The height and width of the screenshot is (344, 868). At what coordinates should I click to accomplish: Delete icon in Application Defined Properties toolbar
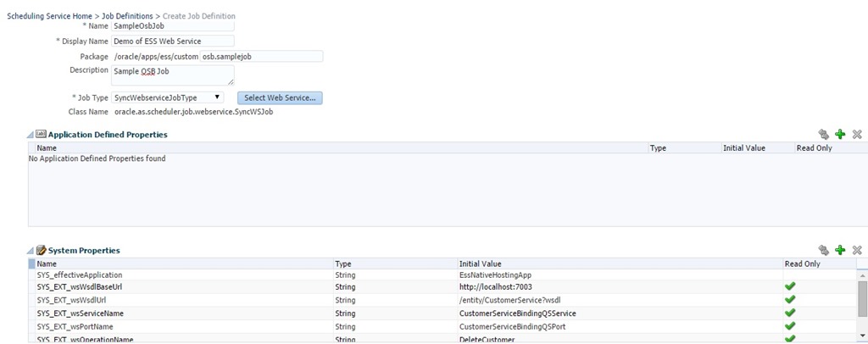click(857, 134)
